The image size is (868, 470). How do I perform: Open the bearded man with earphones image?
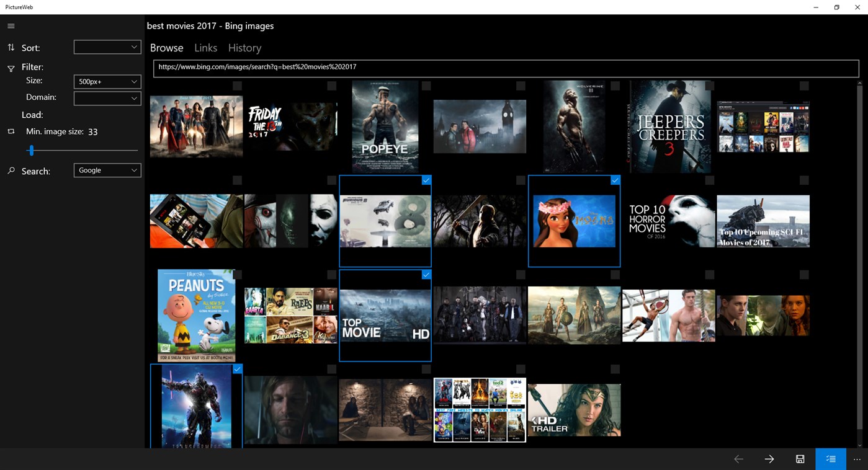pos(291,410)
